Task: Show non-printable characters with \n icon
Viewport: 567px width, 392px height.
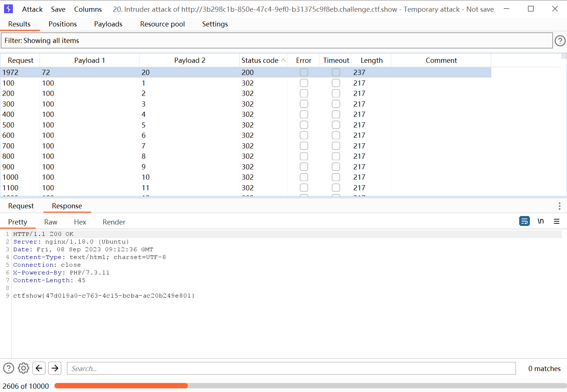Action: pyautogui.click(x=541, y=221)
